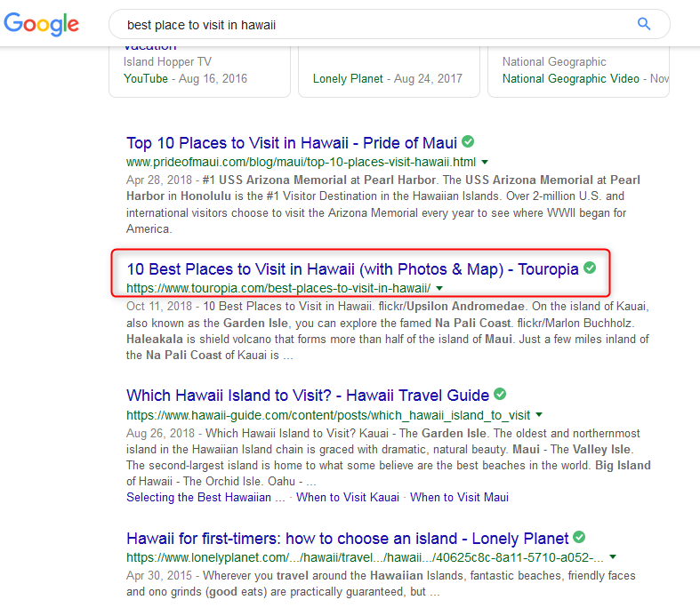Click green checkmark beside Lonely Planet result title
The height and width of the screenshot is (608, 700).
(x=579, y=537)
